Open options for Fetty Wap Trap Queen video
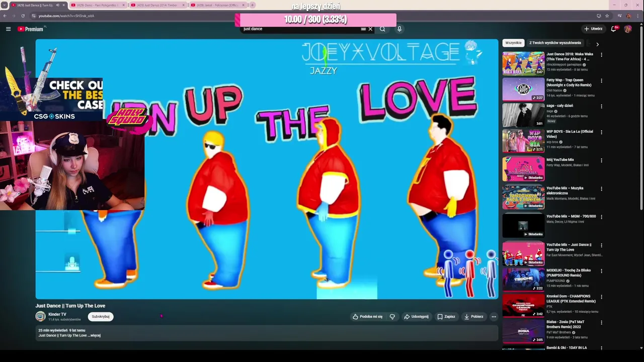The height and width of the screenshot is (362, 644). coord(601,80)
